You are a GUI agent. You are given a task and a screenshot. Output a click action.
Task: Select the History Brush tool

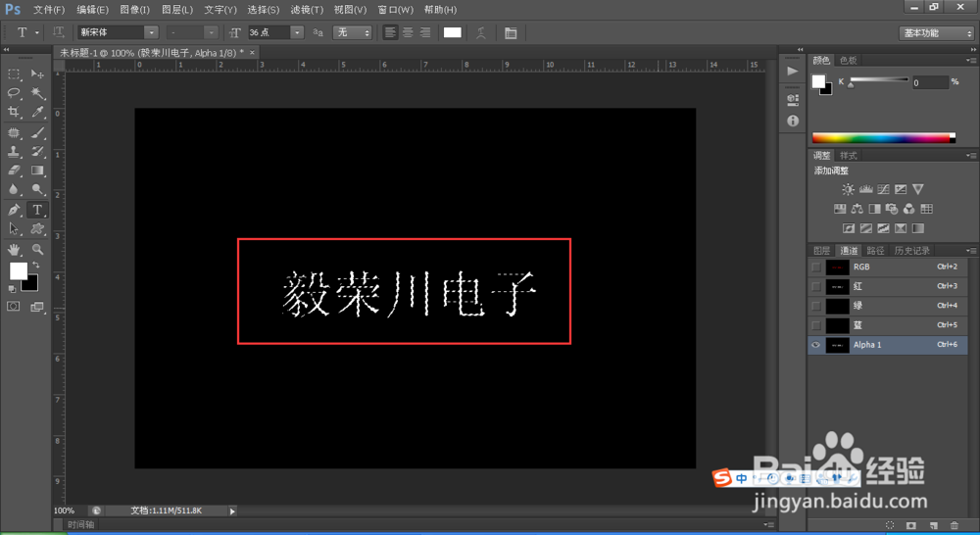pos(37,151)
